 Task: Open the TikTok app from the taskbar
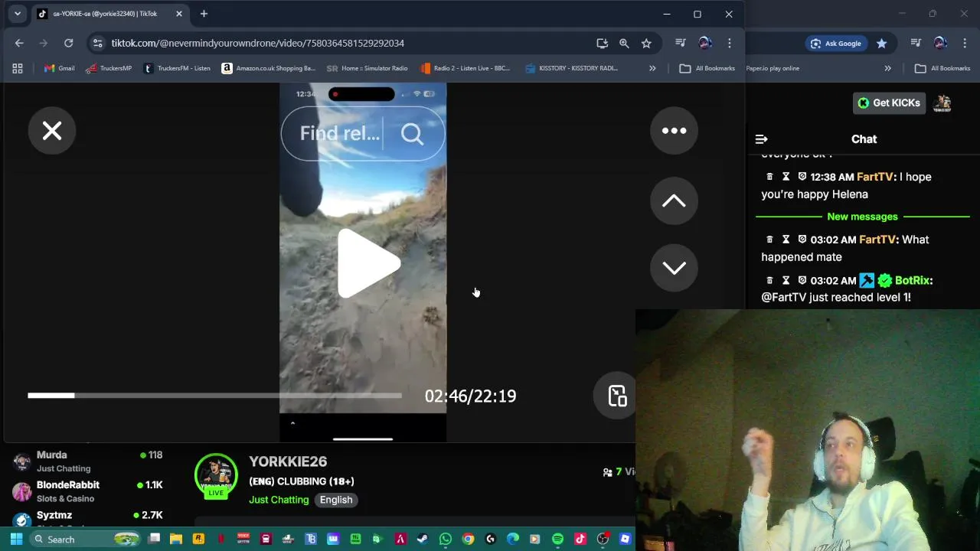580,539
